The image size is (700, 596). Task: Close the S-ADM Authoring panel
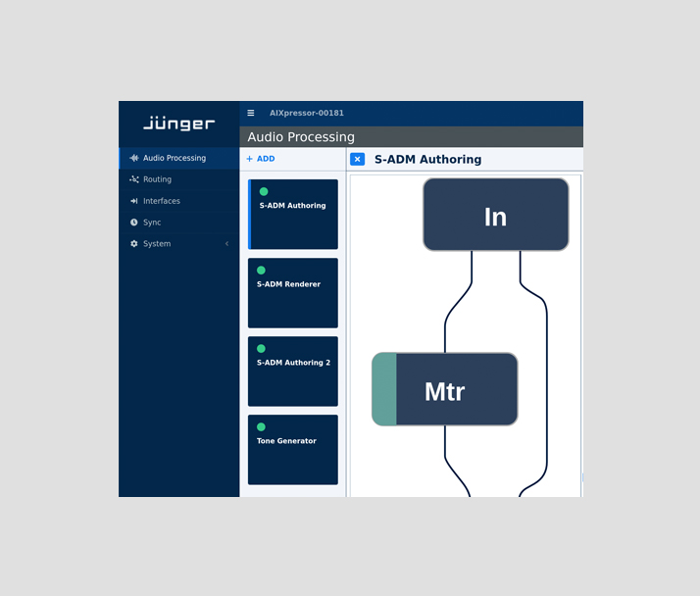358,159
